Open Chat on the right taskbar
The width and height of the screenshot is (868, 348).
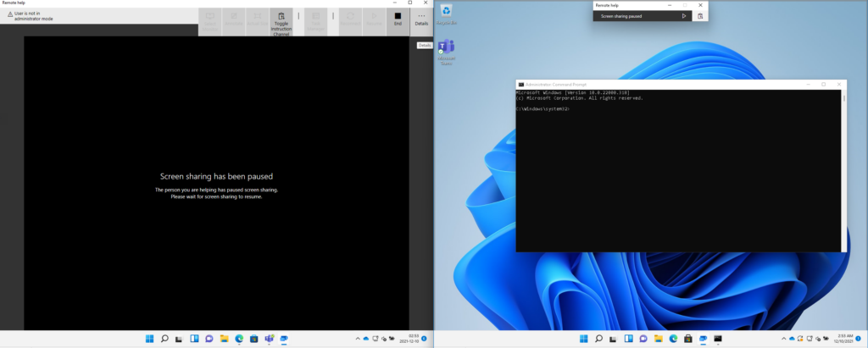[643, 339]
